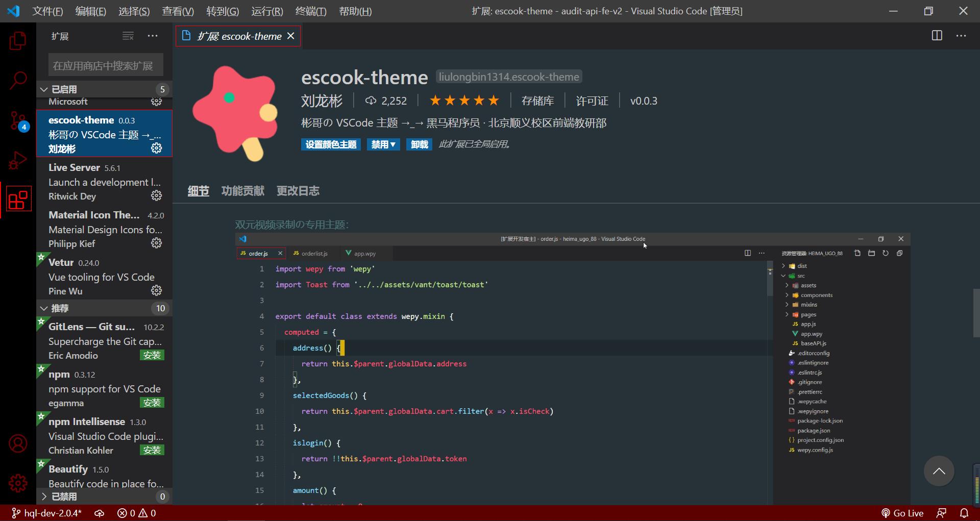Image resolution: width=980 pixels, height=521 pixels.
Task: Collapse the 推荐 section
Action: 105,308
